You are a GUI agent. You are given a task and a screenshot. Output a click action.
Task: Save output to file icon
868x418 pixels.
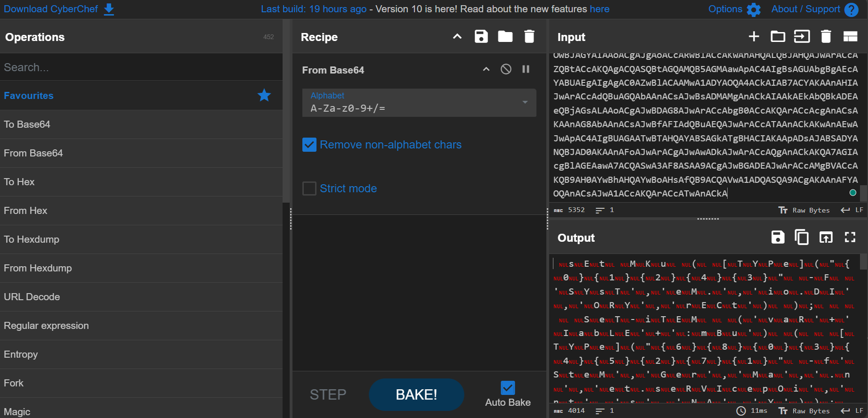click(x=778, y=237)
